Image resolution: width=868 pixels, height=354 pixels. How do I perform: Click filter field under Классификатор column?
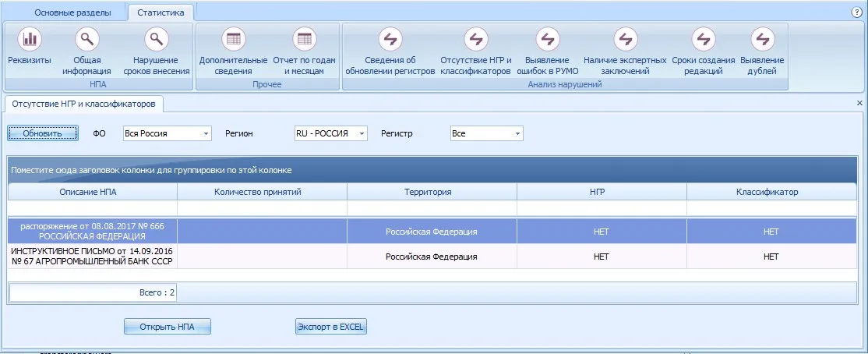(771, 207)
